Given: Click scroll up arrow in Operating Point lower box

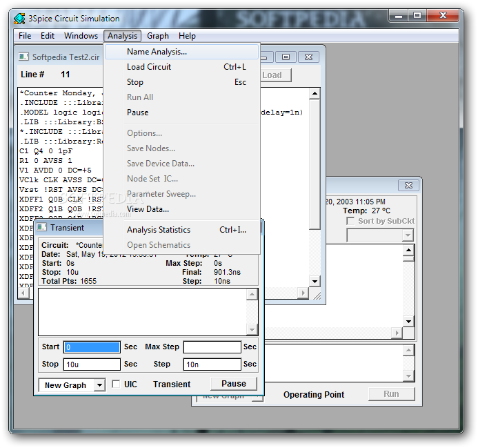Looking at the screenshot, I should [408, 351].
